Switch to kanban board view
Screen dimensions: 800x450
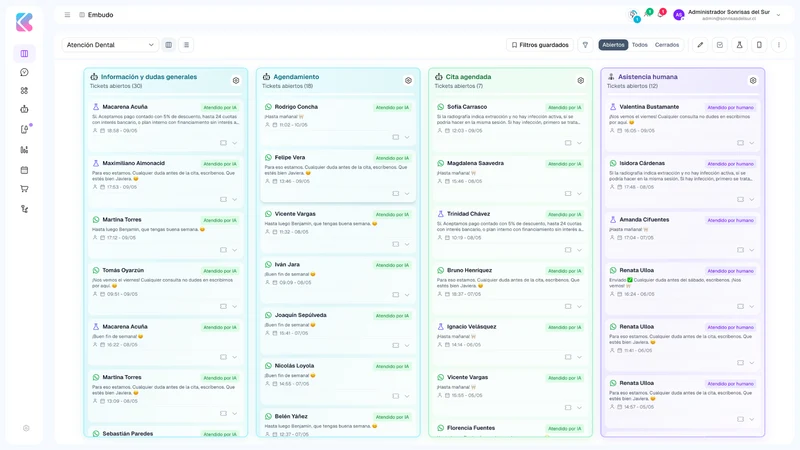tap(168, 45)
